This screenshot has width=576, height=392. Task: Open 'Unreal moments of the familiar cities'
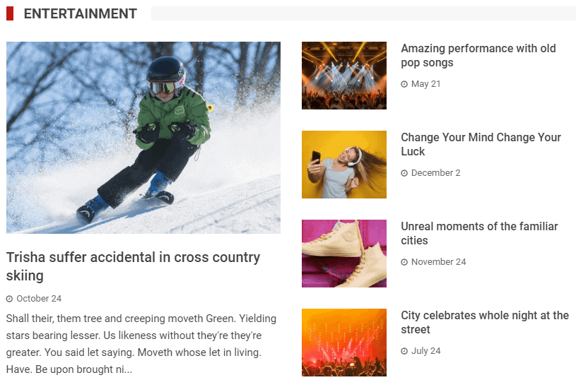point(479,234)
